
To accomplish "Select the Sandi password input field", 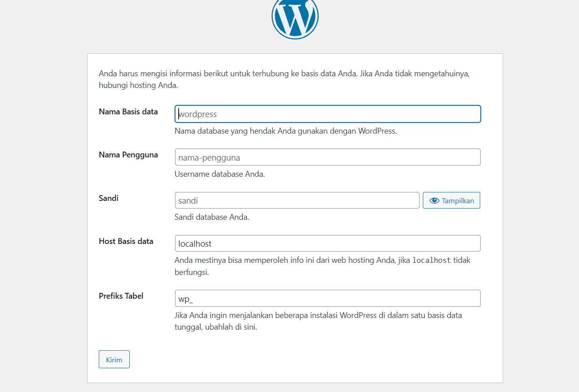I will coord(297,200).
